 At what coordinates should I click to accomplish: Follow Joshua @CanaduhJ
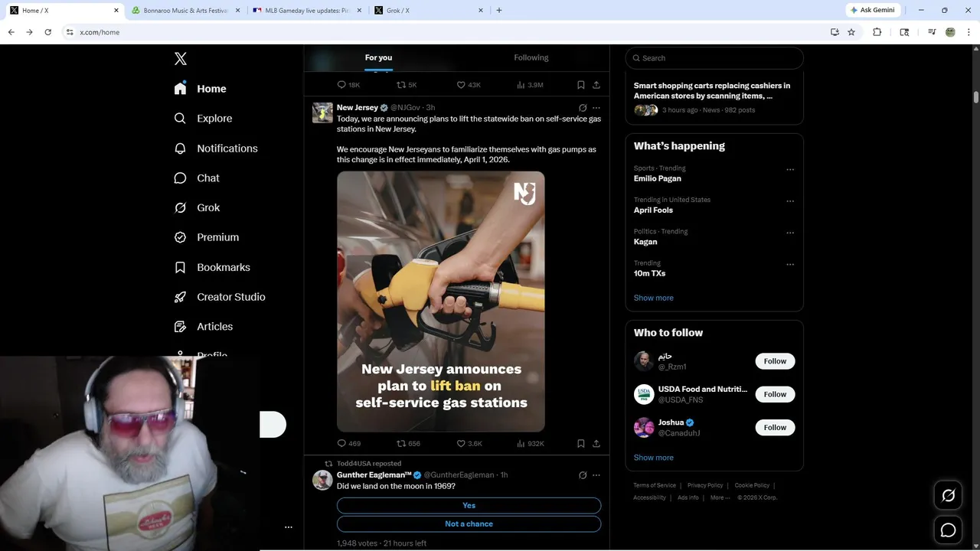(775, 428)
